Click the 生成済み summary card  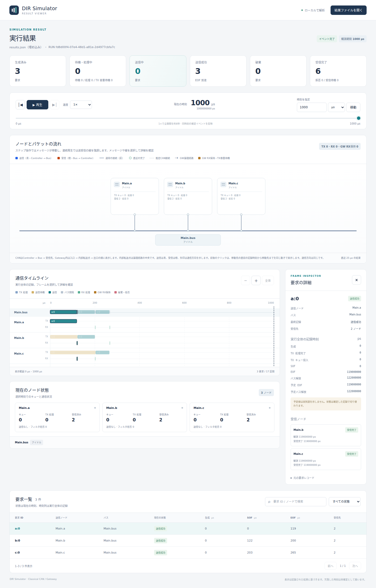coord(38,71)
